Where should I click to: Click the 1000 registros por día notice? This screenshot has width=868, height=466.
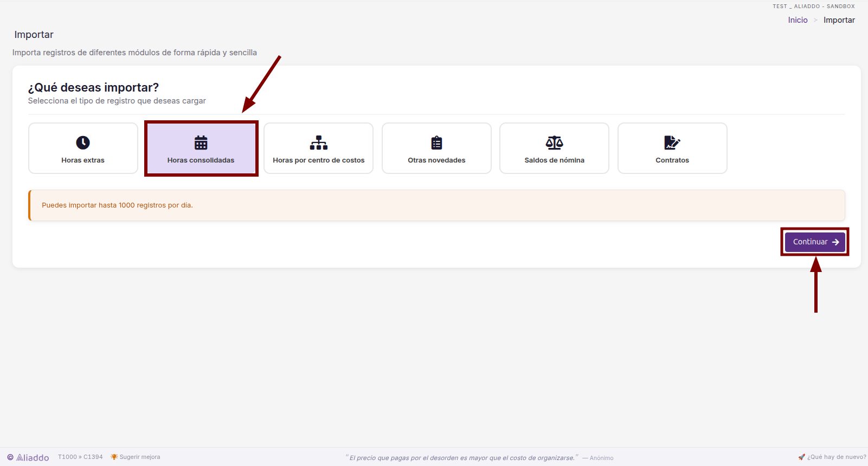(117, 205)
